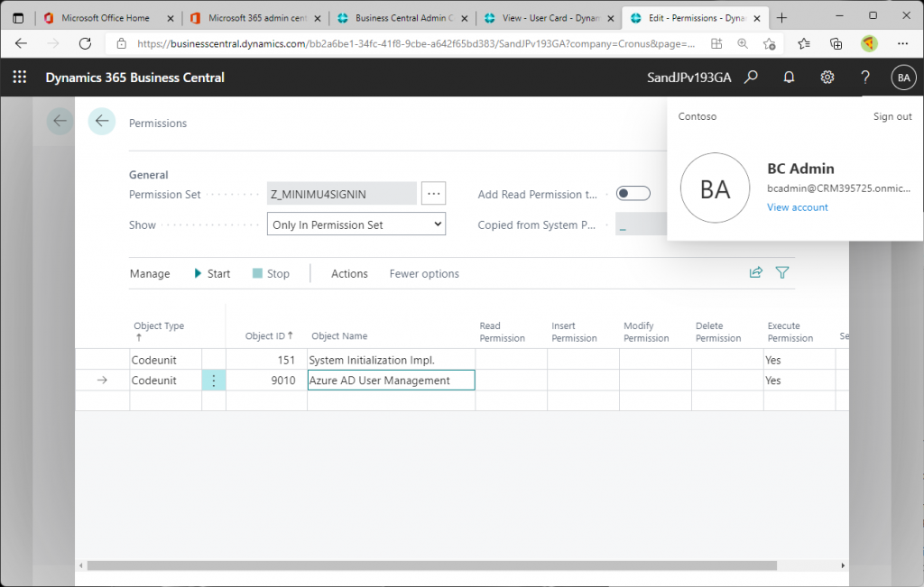The width and height of the screenshot is (924, 587).
Task: Open the settings gear menu
Action: point(827,78)
